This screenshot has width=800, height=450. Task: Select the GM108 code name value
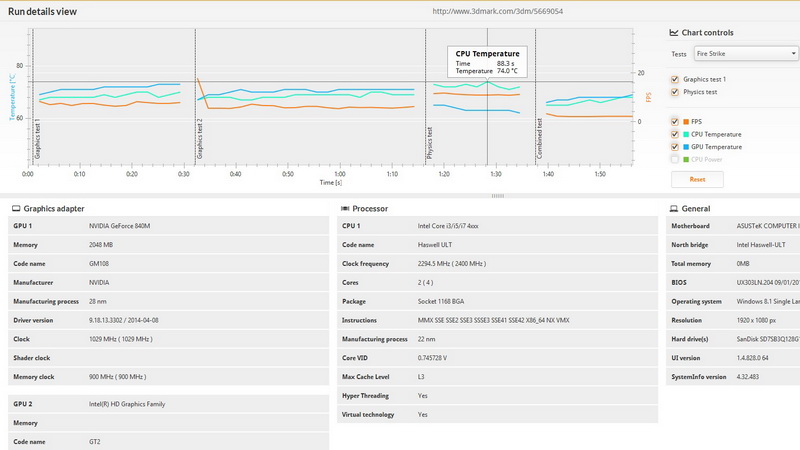[99, 264]
